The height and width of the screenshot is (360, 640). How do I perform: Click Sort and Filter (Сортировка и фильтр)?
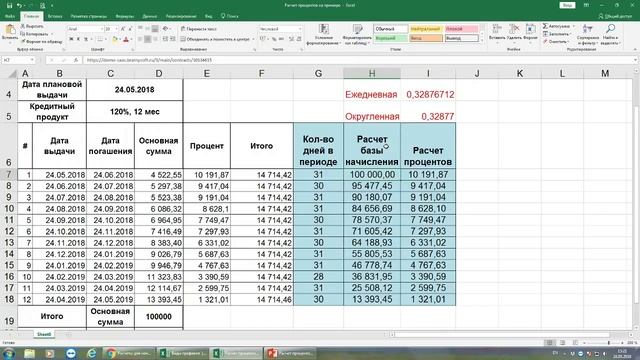point(588,34)
